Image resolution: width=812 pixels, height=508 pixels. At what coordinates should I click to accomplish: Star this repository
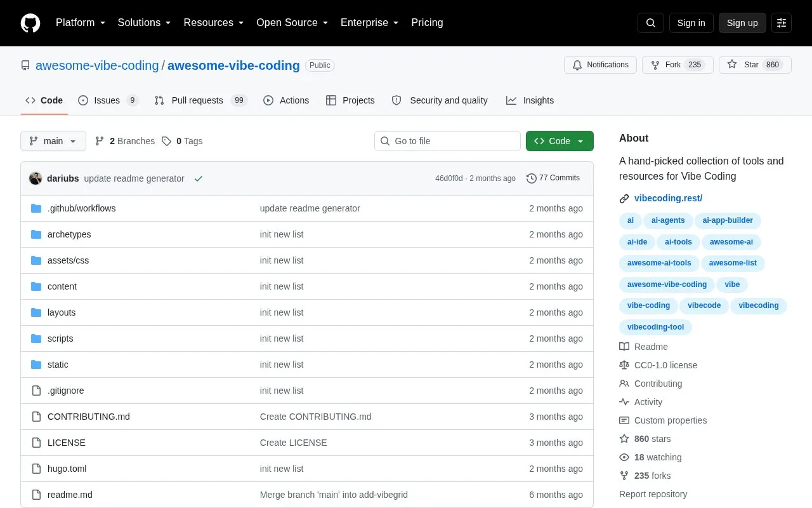click(x=755, y=65)
